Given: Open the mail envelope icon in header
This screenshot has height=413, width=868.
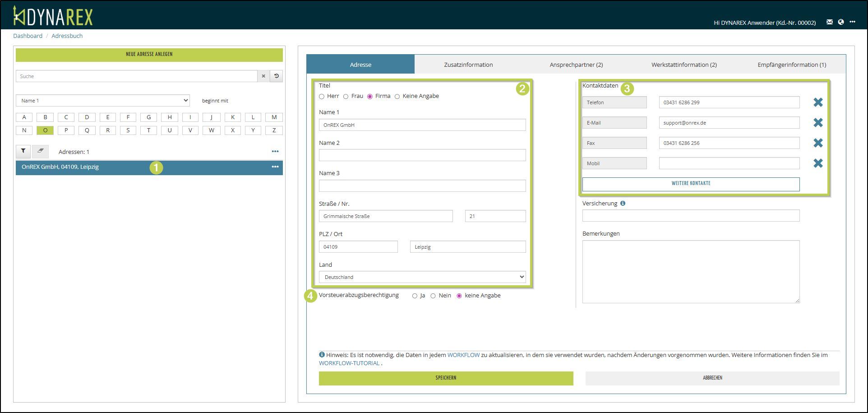Looking at the screenshot, I should click(829, 22).
